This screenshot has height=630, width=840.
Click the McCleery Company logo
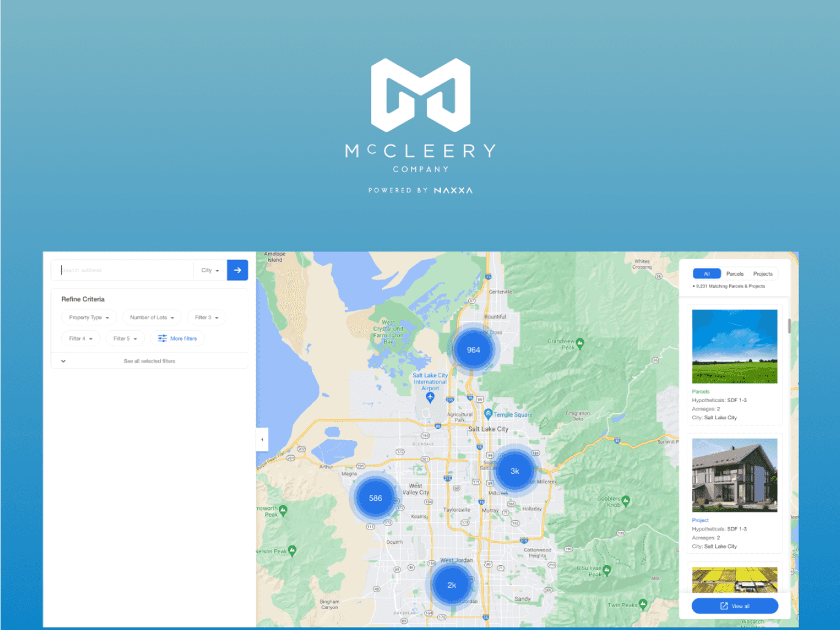421,116
